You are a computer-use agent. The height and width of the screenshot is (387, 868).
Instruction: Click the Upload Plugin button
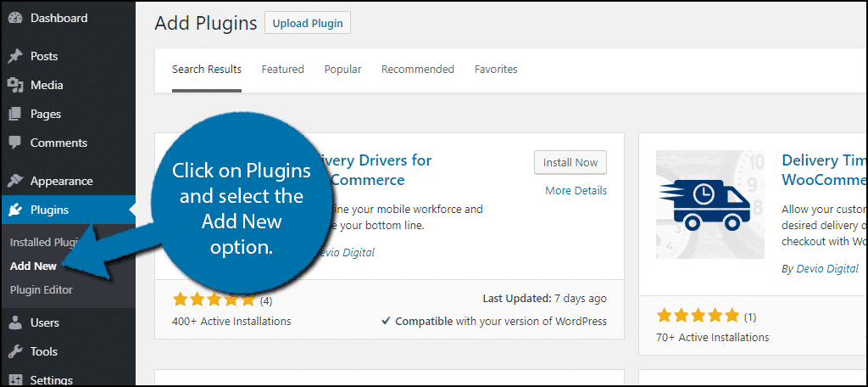pyautogui.click(x=308, y=23)
